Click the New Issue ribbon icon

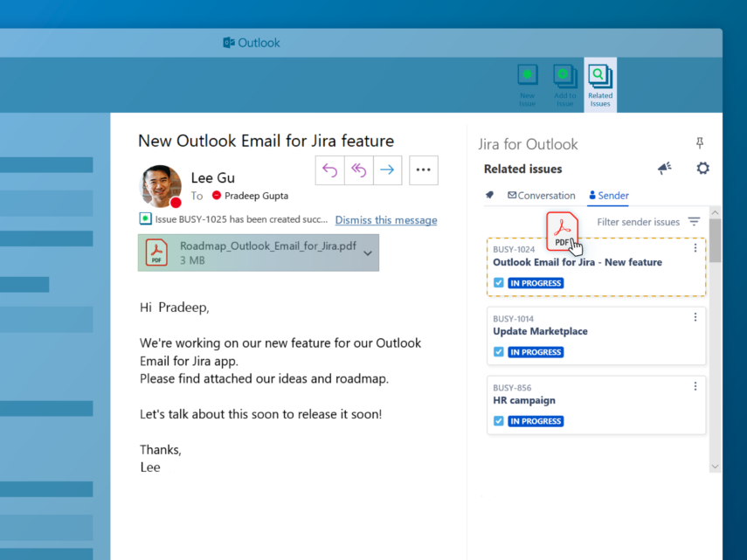pyautogui.click(x=528, y=86)
